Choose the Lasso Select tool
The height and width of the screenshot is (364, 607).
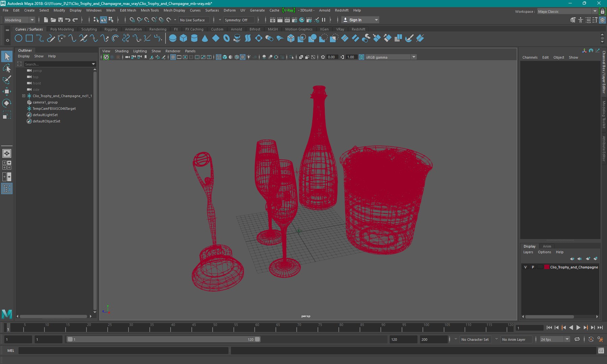(7, 68)
